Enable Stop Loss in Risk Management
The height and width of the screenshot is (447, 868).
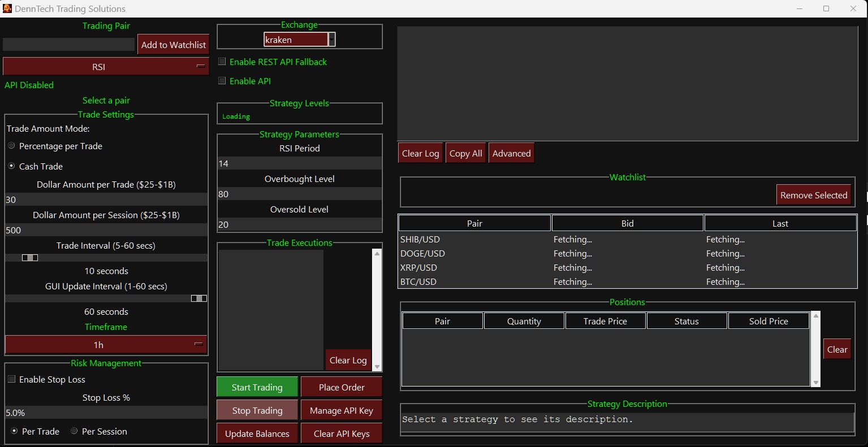click(x=12, y=379)
